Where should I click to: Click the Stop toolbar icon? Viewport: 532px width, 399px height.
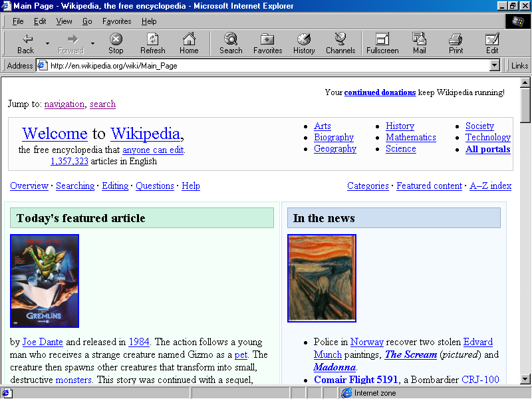[116, 39]
